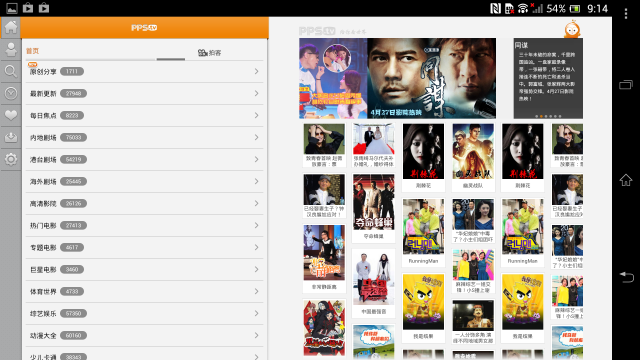Image resolution: width=640 pixels, height=360 pixels.
Task: Tap the Android back navigation button
Action: pyautogui.click(x=626, y=277)
